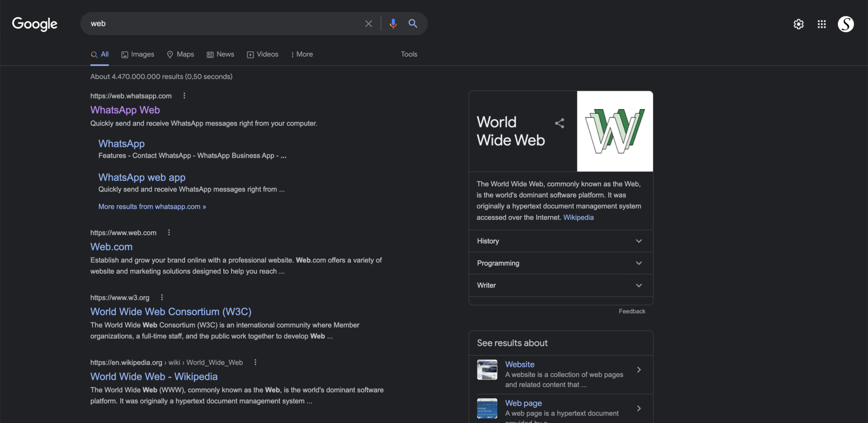Open Google apps grid launcher
This screenshot has width=868, height=423.
point(821,24)
